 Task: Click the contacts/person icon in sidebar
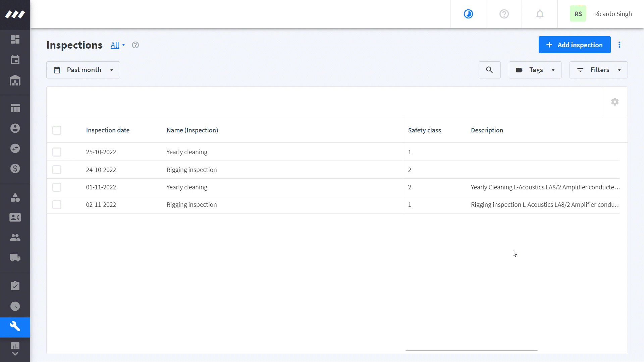(x=15, y=217)
